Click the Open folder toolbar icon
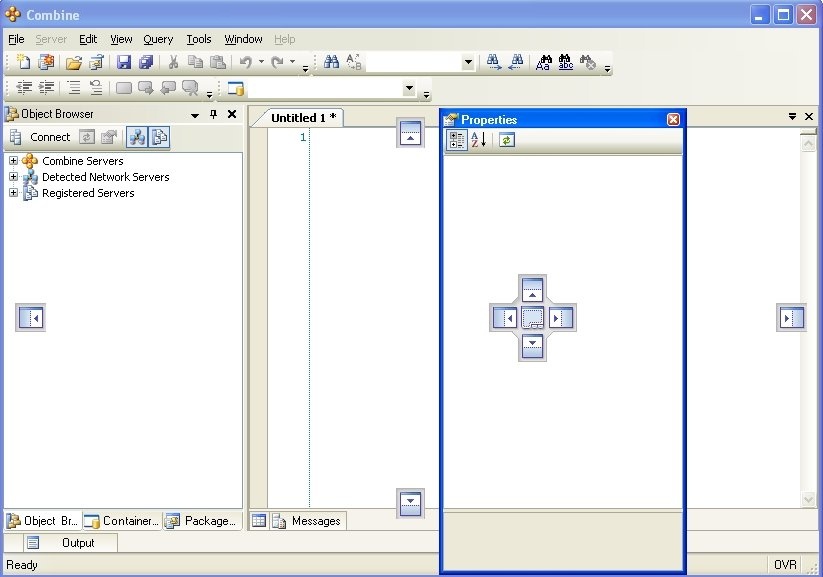 73,62
